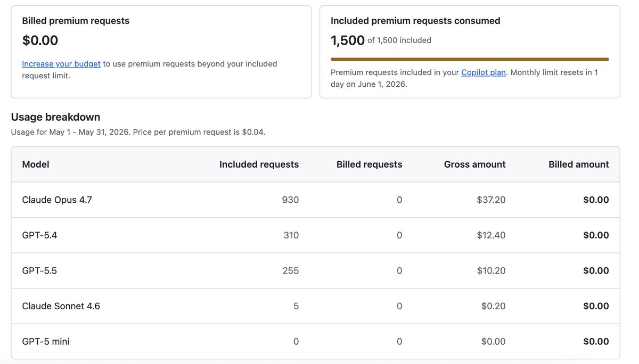Viewport: 639px width, 364px height.
Task: Select the Model column header
Action: tap(36, 164)
